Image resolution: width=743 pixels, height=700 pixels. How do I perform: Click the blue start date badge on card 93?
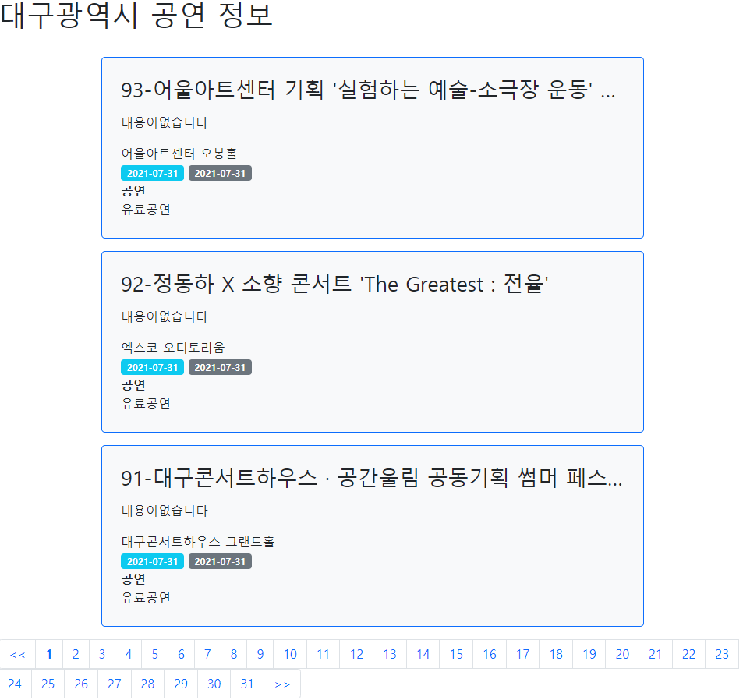pos(152,173)
